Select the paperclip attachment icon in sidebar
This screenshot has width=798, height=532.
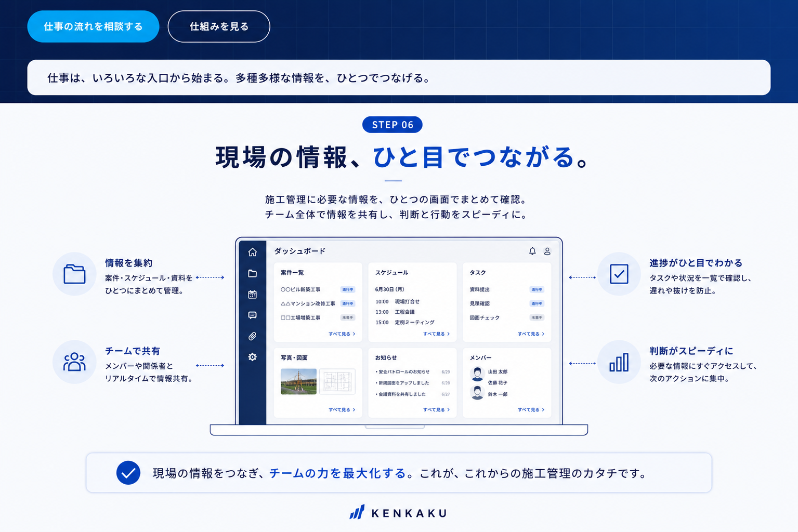pyautogui.click(x=253, y=336)
